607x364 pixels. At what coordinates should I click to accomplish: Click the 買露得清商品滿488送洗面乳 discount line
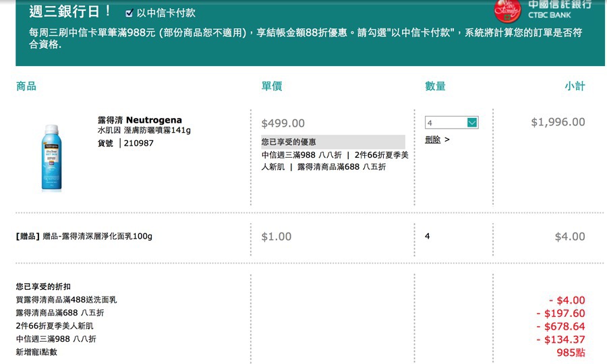(x=66, y=300)
